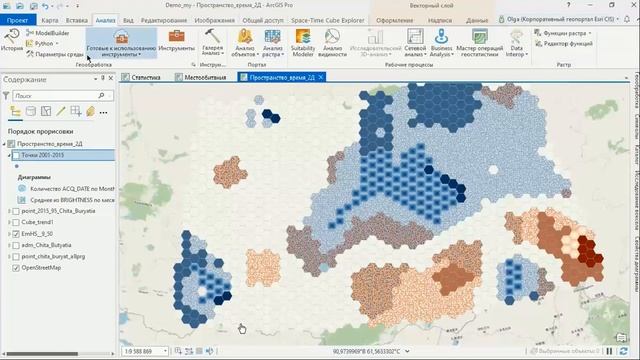Pause map drawing in status bar
The width and height of the screenshot is (640, 360).
coord(609,351)
